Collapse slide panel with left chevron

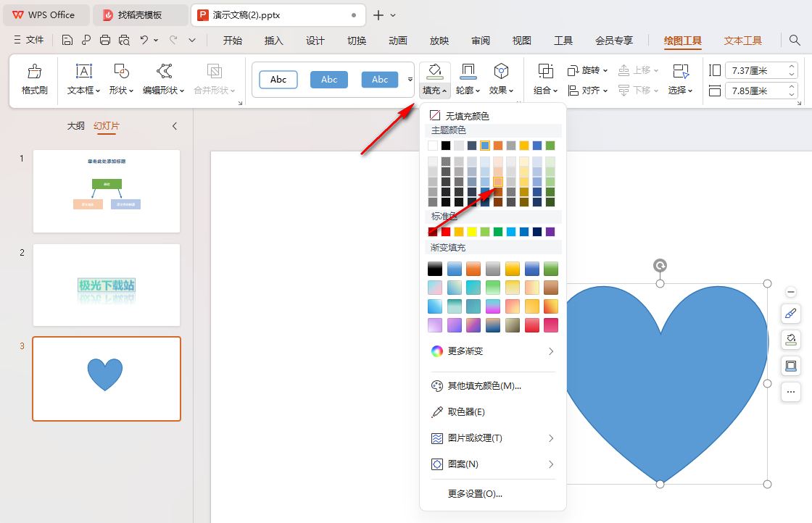(x=175, y=126)
